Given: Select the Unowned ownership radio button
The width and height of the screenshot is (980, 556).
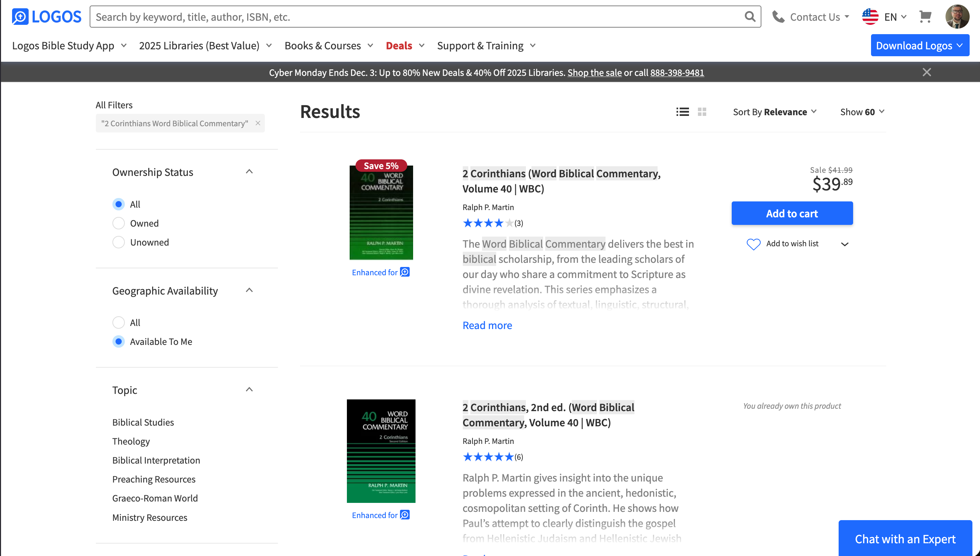Looking at the screenshot, I should point(119,242).
